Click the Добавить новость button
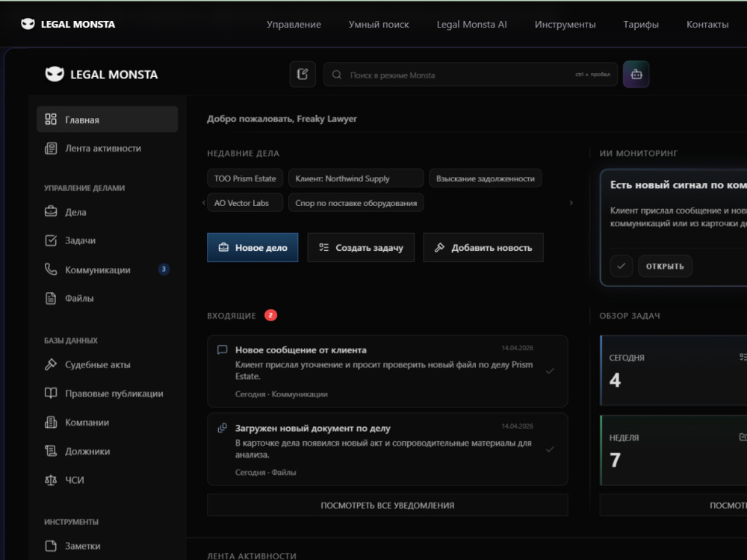This screenshot has width=747, height=560. pos(483,247)
